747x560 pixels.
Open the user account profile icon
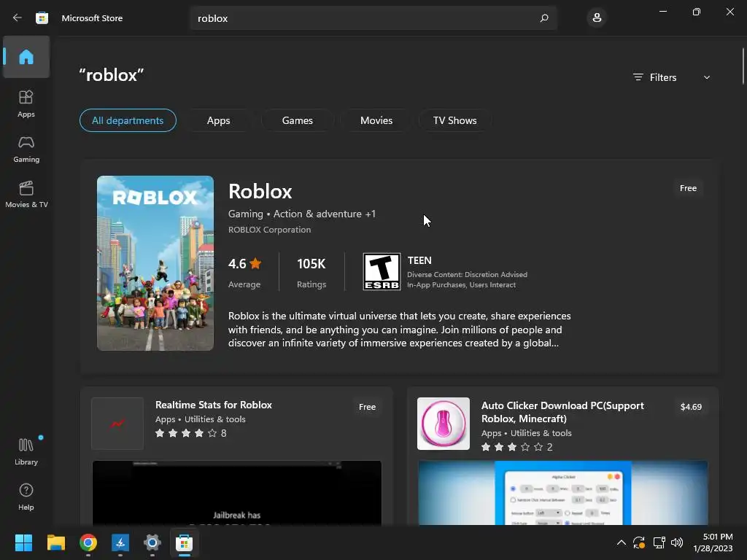(597, 18)
